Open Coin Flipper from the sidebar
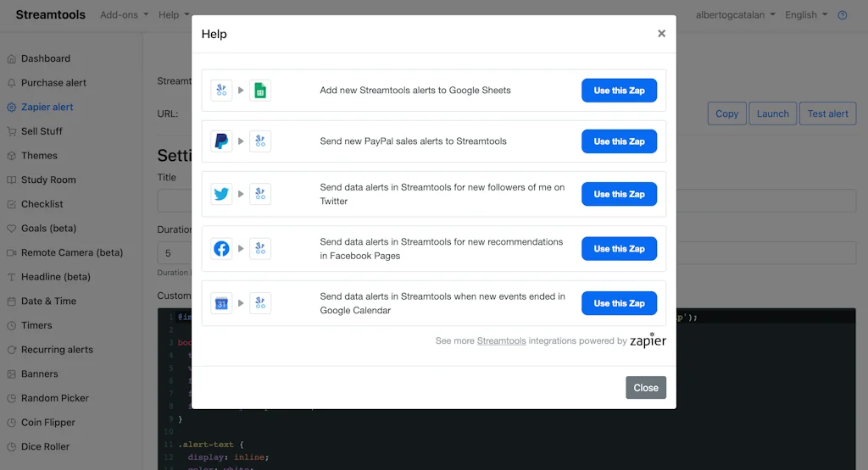The width and height of the screenshot is (868, 470). 48,423
